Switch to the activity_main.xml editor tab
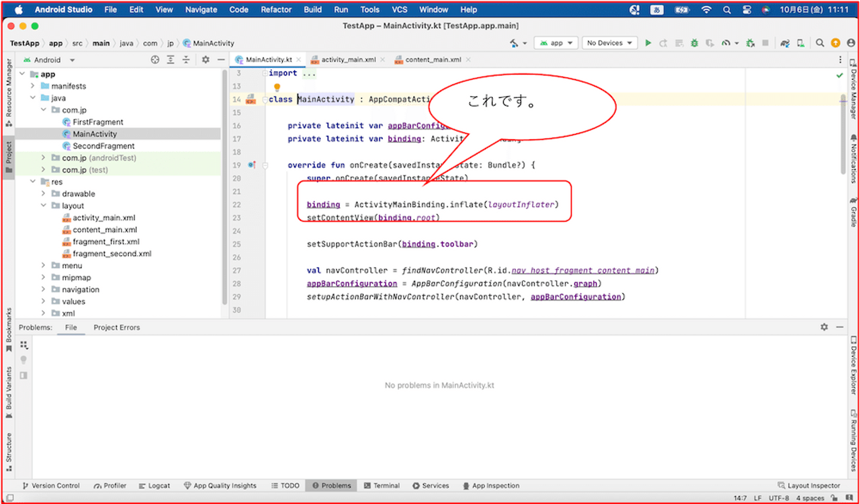 tap(348, 60)
